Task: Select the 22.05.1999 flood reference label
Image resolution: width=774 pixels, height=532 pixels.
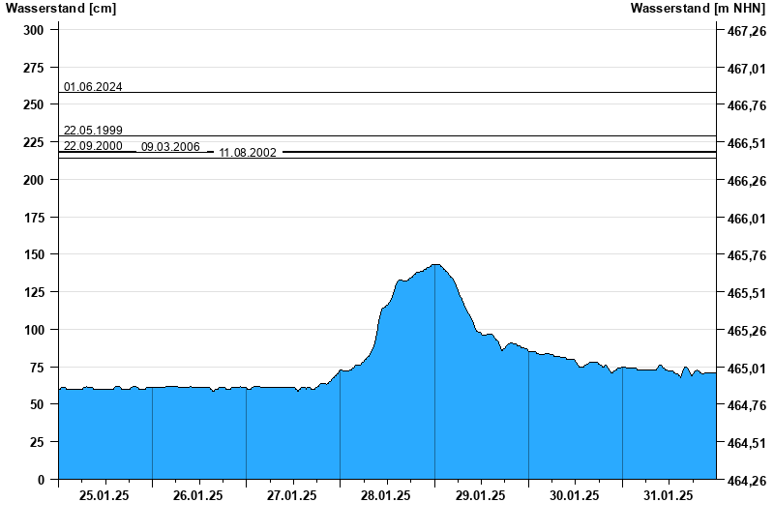Action: pos(93,131)
